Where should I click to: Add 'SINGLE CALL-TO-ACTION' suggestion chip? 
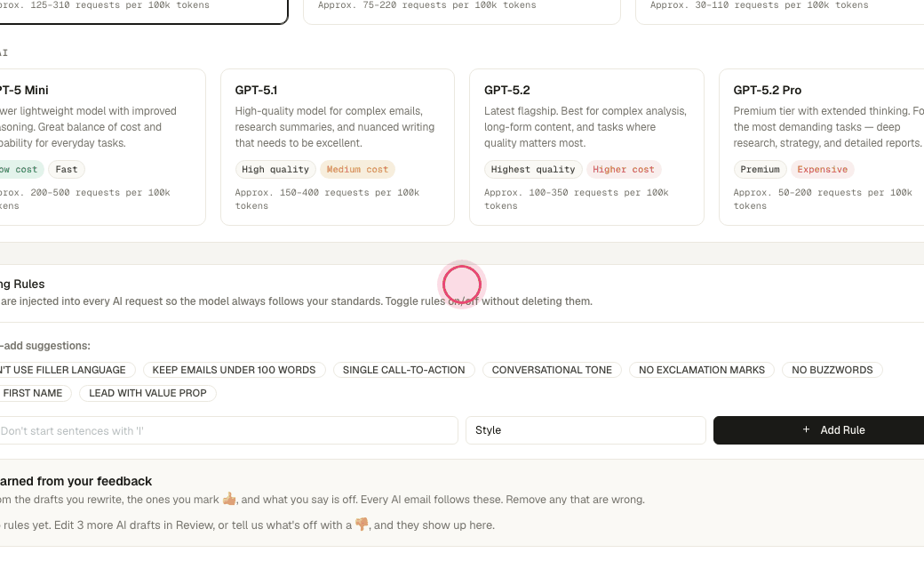click(403, 370)
